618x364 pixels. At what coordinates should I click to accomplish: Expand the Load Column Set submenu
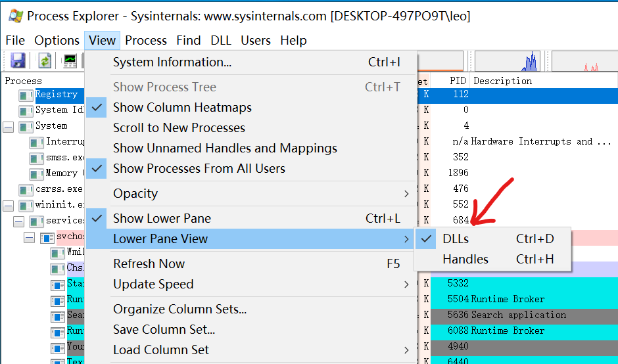(251, 350)
